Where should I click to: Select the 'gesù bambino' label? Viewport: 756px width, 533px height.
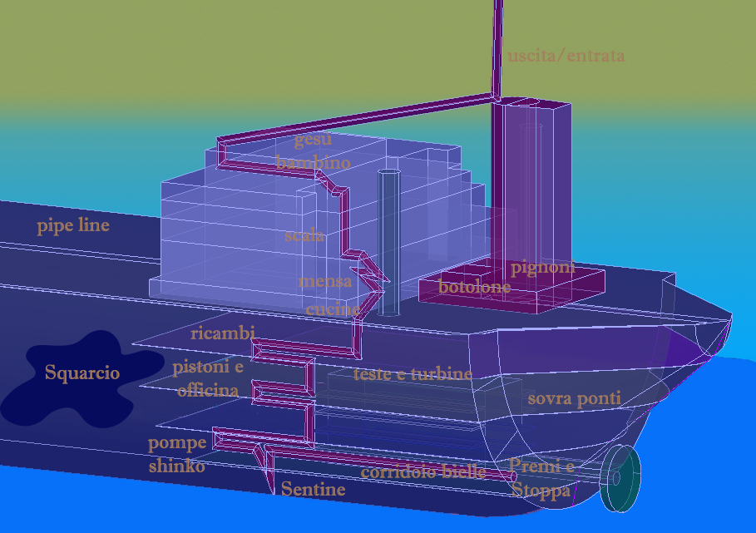313,151
